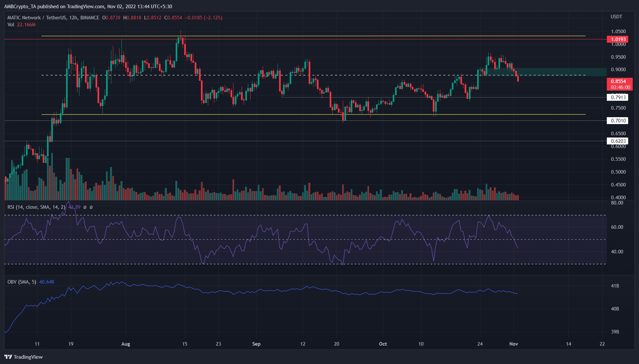Click the 60.00 RSI axis label
The image size is (639, 364).
pyautogui.click(x=617, y=227)
